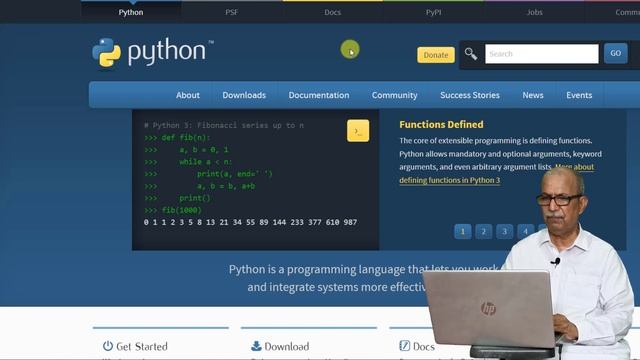Switch to the Jobs top tab
The width and height of the screenshot is (640, 360).
(534, 12)
